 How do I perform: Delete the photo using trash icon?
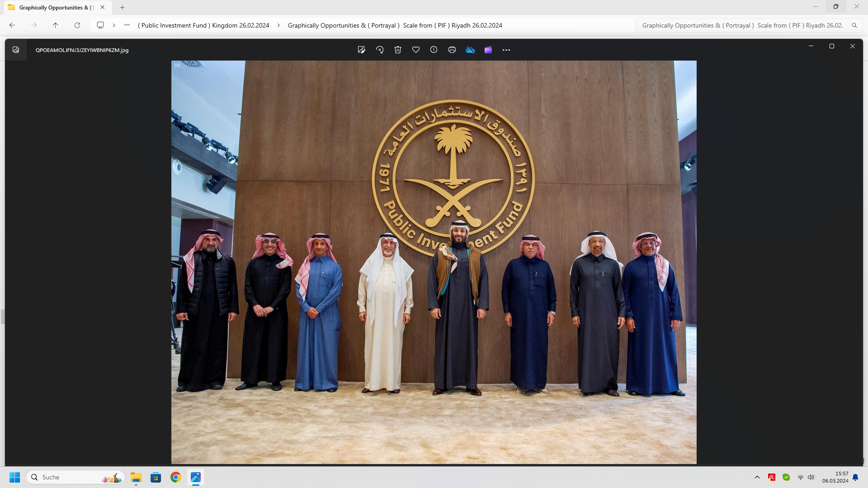tap(398, 50)
